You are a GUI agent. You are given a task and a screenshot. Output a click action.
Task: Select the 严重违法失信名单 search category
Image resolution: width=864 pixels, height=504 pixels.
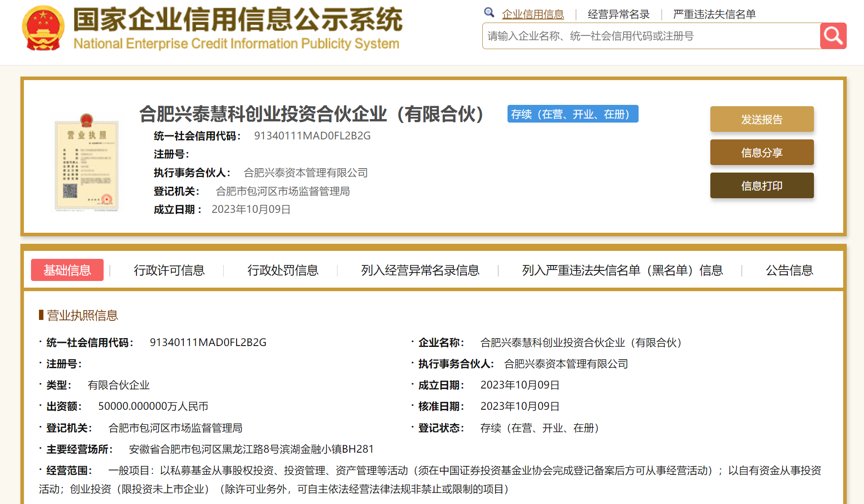[x=714, y=14]
